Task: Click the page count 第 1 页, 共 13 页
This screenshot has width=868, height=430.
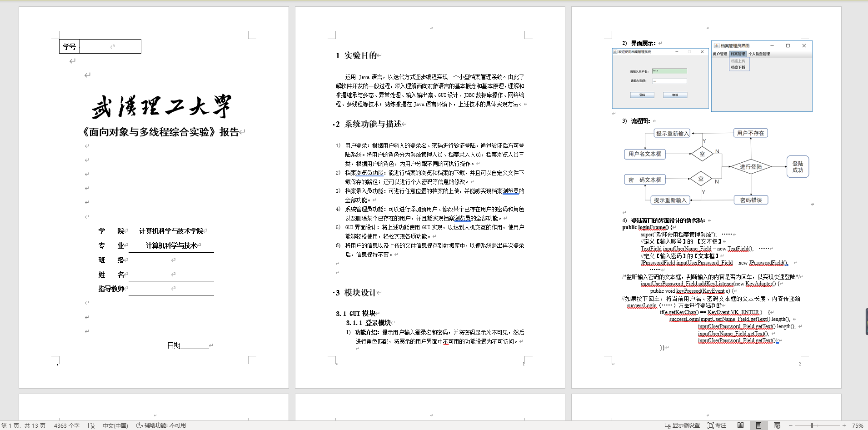Action: [x=23, y=425]
